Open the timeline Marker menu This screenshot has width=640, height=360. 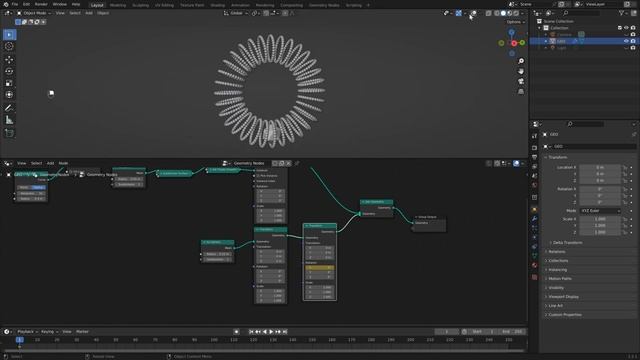[x=82, y=332]
